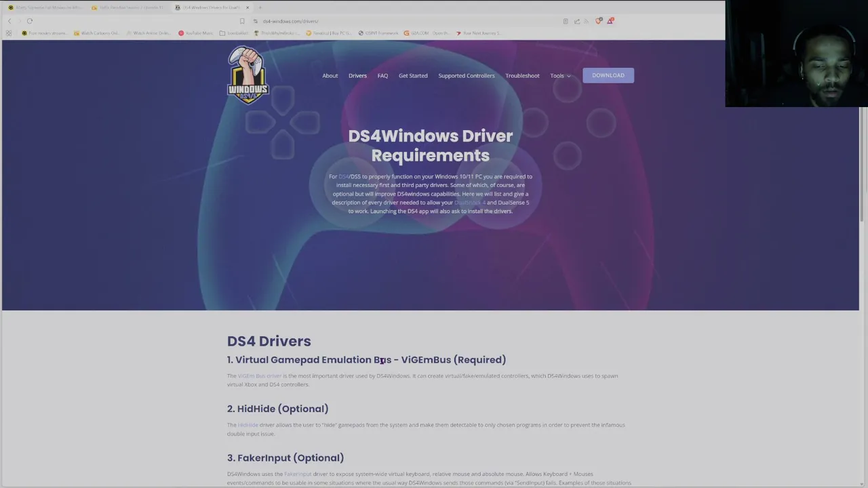The image size is (868, 488).
Task: Click the share icon in the address bar
Action: click(x=576, y=21)
